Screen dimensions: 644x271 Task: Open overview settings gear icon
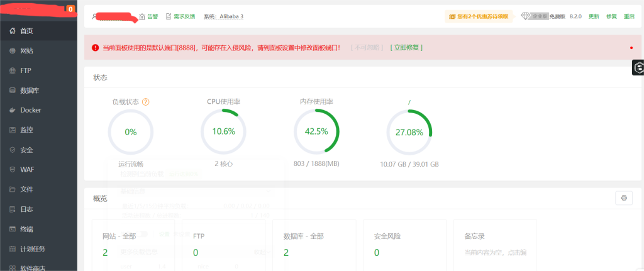pos(624,197)
